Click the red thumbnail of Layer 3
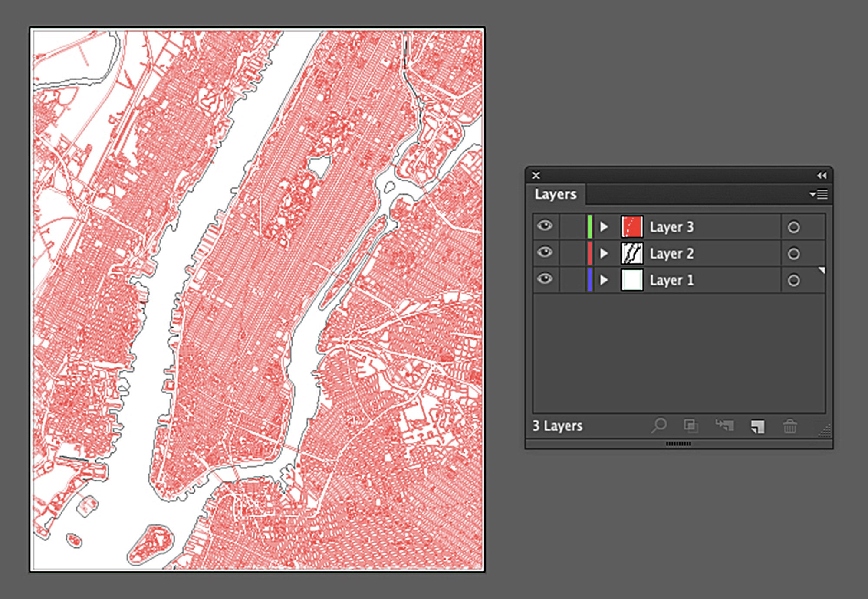This screenshot has height=599, width=868. coord(631,226)
